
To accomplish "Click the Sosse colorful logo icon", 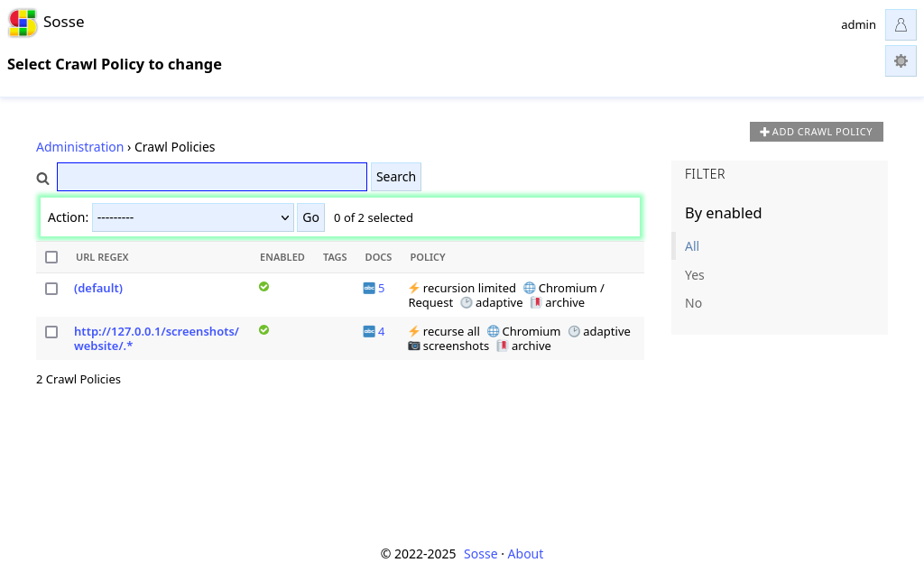I will pos(23,23).
